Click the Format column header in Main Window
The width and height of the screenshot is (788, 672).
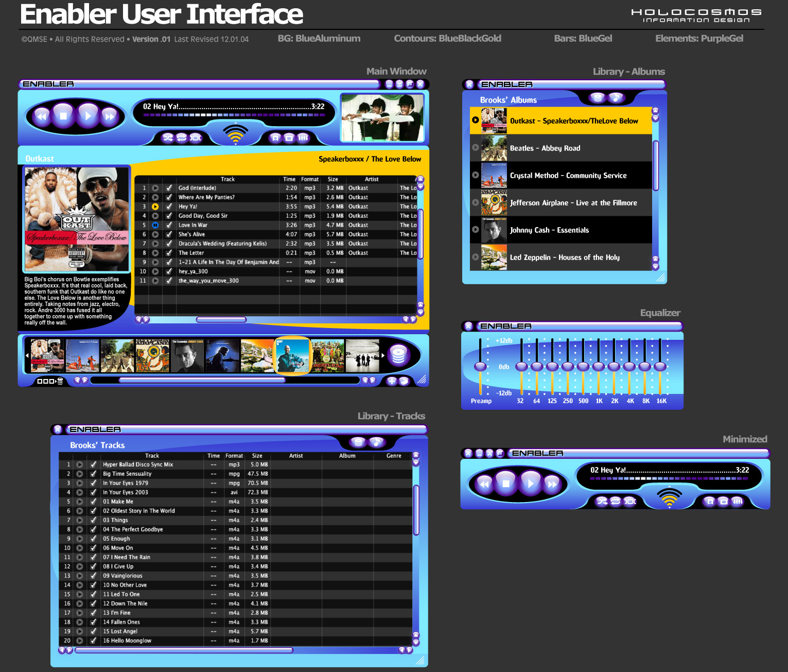coord(310,179)
